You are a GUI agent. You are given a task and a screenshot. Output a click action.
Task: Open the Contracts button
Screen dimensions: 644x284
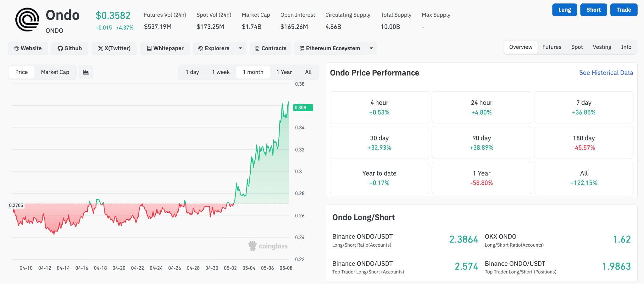(x=271, y=48)
